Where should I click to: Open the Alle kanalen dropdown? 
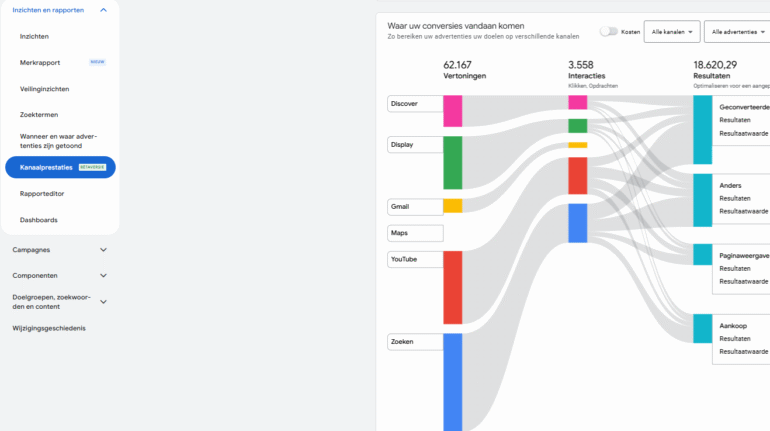(x=671, y=32)
